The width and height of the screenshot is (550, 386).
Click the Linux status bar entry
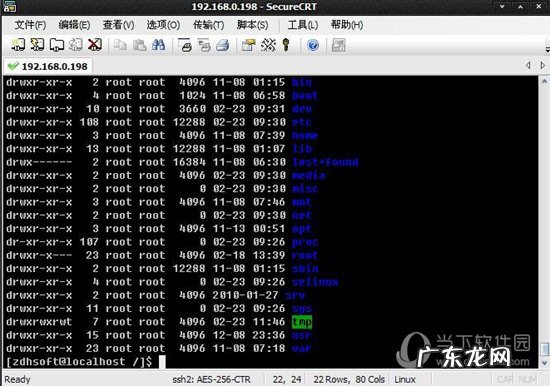[405, 379]
